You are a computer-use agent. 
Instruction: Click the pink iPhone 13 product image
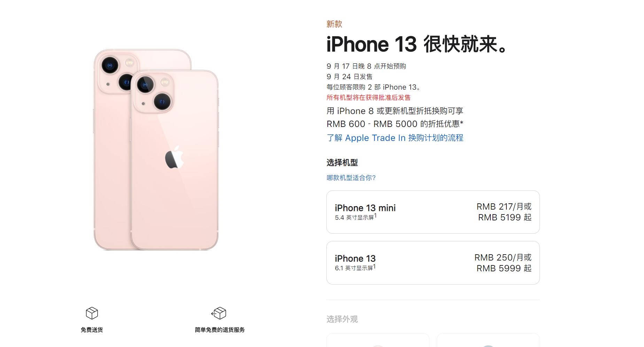156,149
